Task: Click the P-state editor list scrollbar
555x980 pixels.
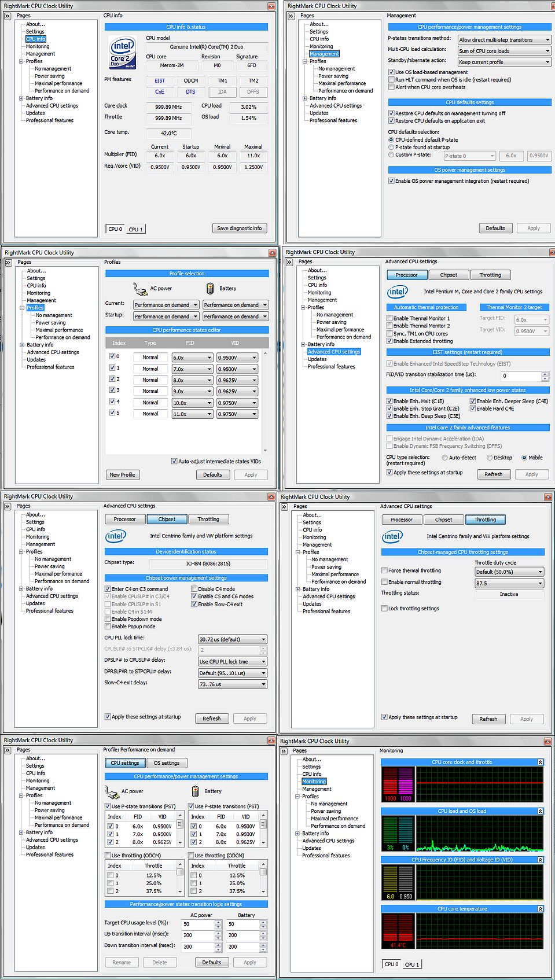Action: (266, 401)
